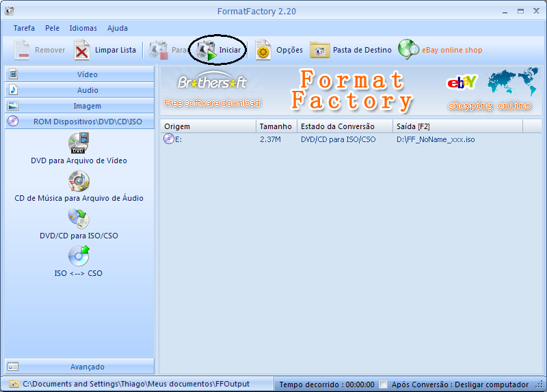Viewport: 547px width, 392px height.
Task: Click the Tempo decorrido : 00:00:00 status
Action: tap(327, 384)
